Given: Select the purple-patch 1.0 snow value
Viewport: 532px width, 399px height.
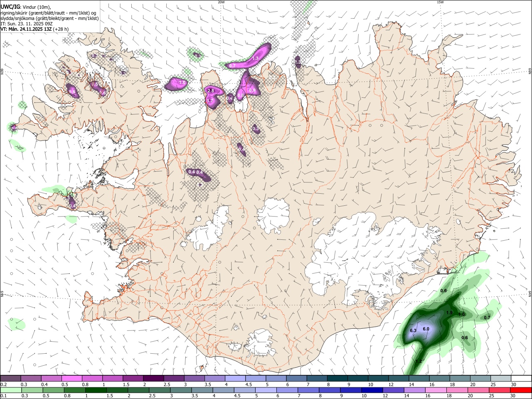Looking at the screenshot, I should pos(182,83).
